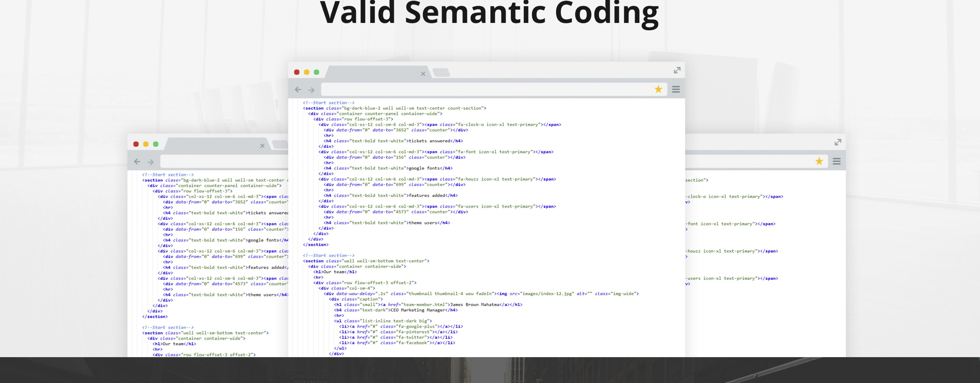
Task: Click the back arrow in the left browser window
Action: click(137, 162)
